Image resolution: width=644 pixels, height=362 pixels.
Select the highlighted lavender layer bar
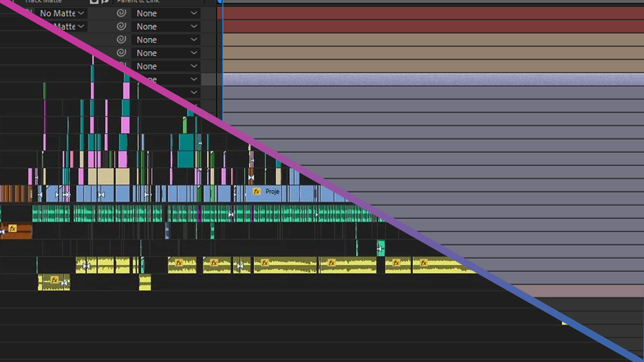pos(433,79)
